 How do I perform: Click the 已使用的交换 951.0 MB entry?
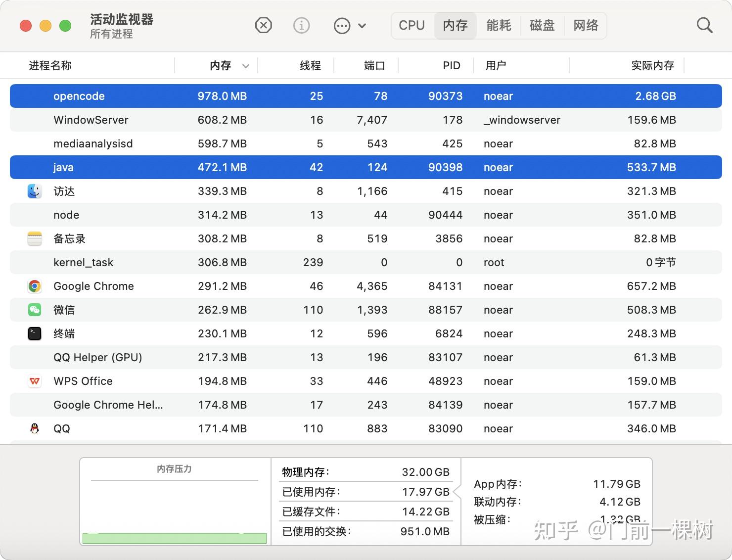(x=366, y=531)
